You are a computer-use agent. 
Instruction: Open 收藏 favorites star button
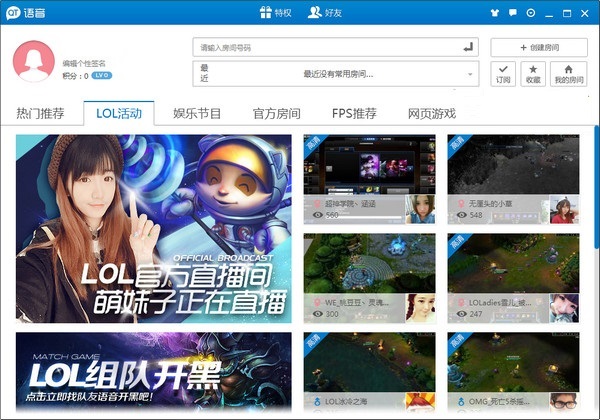[x=533, y=74]
